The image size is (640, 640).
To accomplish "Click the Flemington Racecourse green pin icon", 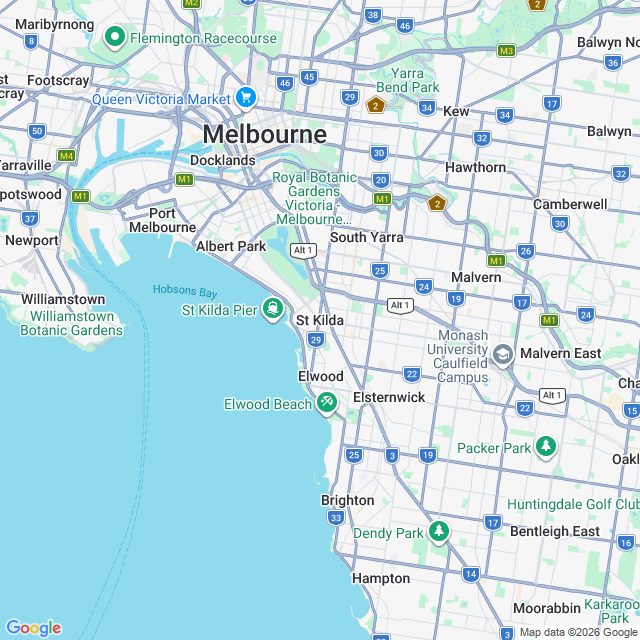I will (x=115, y=38).
